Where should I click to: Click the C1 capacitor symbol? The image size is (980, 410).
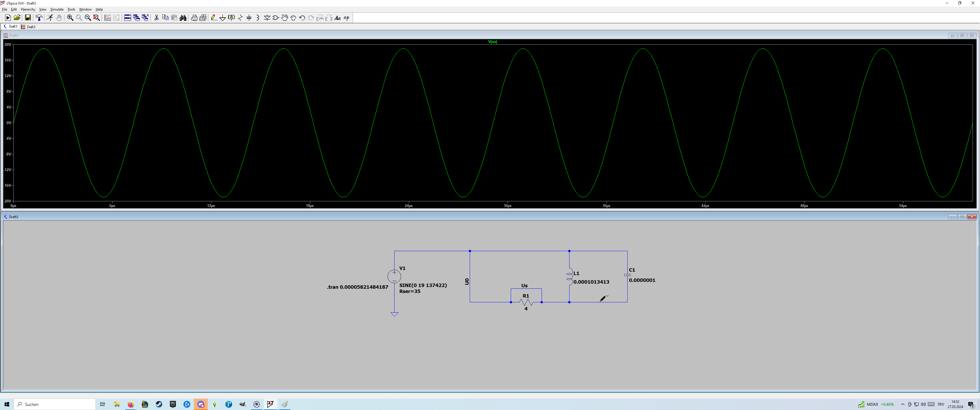click(x=627, y=274)
